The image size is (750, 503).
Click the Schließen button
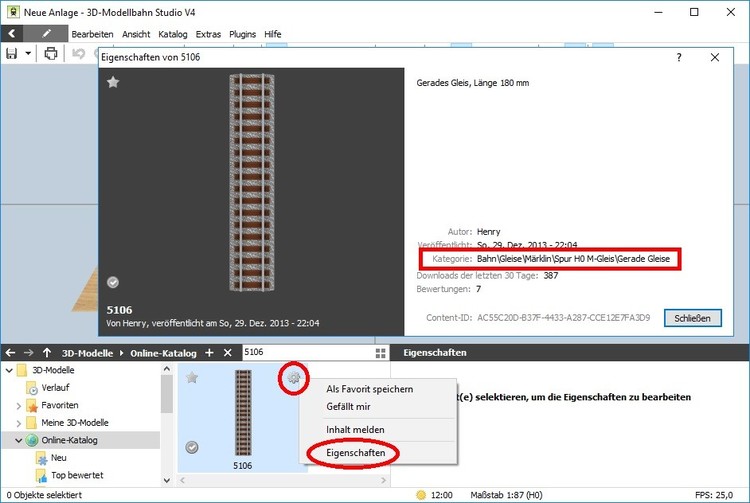coord(692,318)
